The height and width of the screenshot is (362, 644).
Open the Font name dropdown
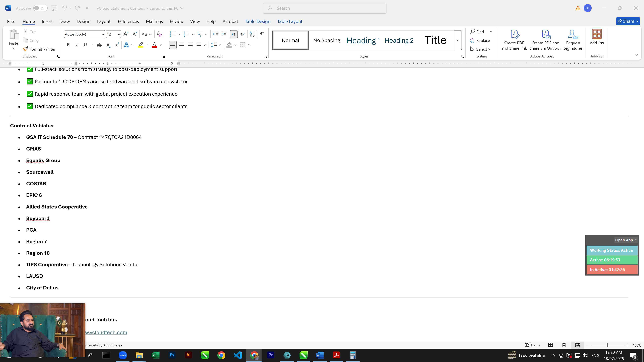point(103,35)
